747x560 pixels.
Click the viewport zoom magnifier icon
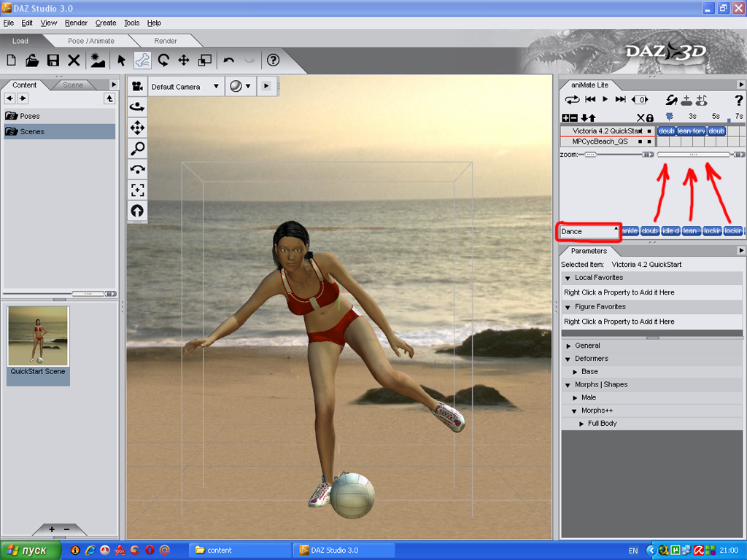(x=137, y=149)
